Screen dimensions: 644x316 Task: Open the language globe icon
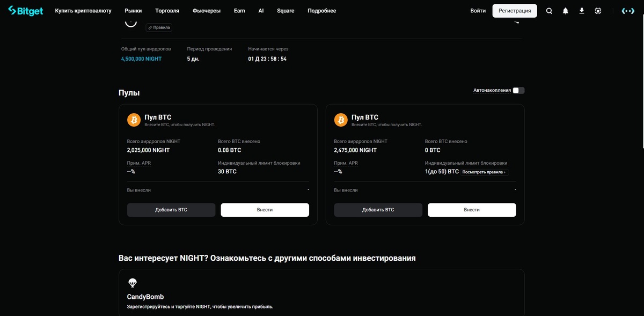click(598, 11)
